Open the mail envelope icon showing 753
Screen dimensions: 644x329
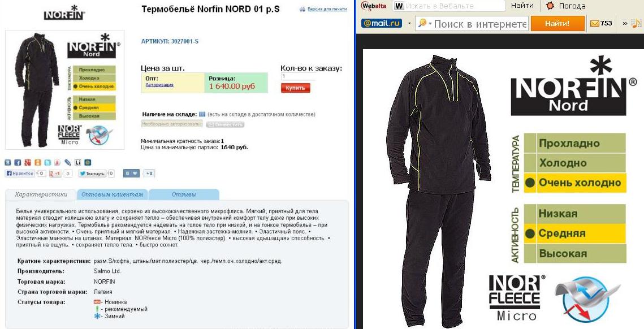[x=601, y=23]
